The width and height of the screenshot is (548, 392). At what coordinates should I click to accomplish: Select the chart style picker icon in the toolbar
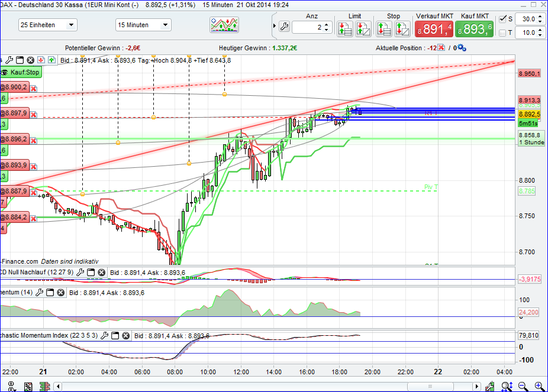click(x=224, y=25)
